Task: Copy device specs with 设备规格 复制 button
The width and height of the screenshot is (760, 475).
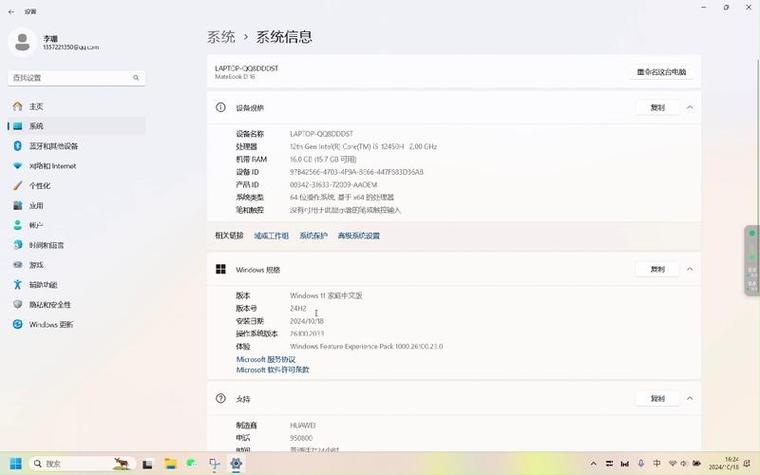Action: [658, 108]
